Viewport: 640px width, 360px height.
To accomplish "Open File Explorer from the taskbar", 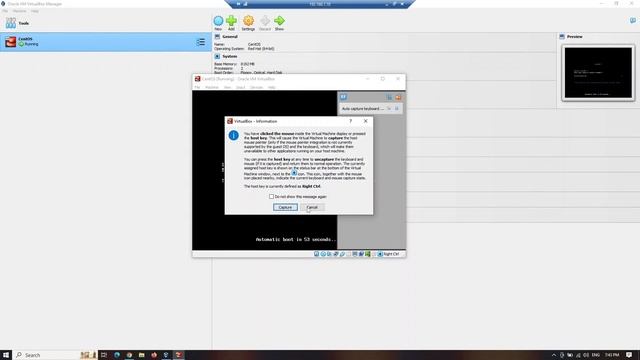I will click(x=141, y=355).
